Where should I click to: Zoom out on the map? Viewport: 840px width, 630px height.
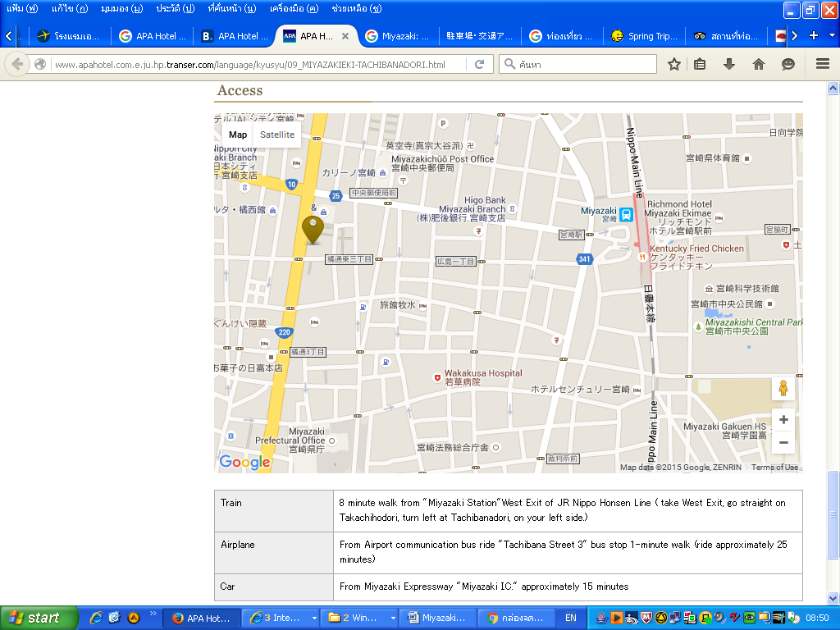click(783, 442)
